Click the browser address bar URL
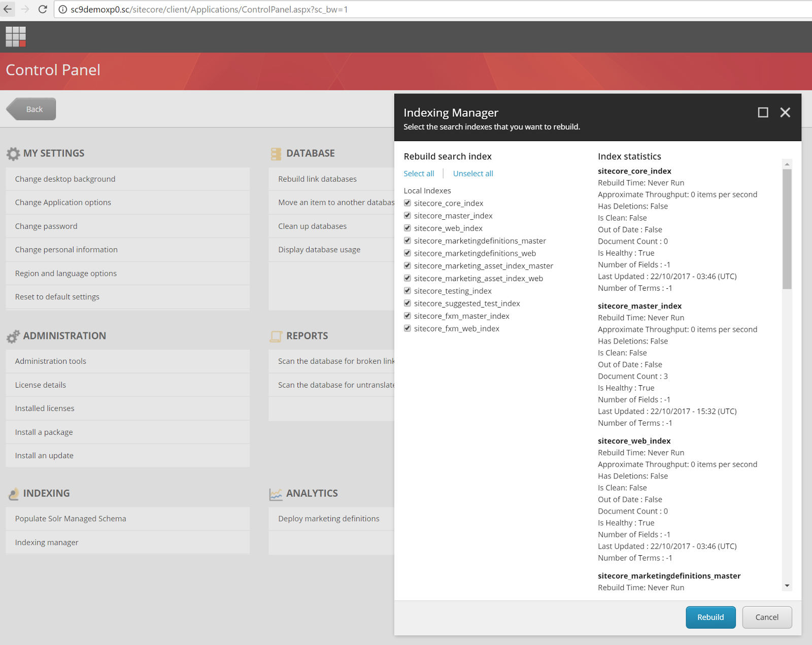The width and height of the screenshot is (812, 645). [209, 10]
